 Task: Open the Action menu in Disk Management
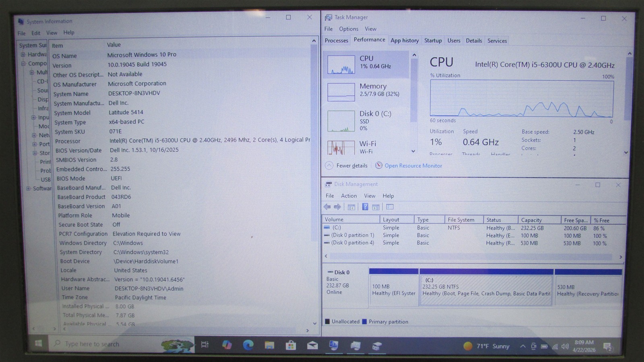(349, 196)
